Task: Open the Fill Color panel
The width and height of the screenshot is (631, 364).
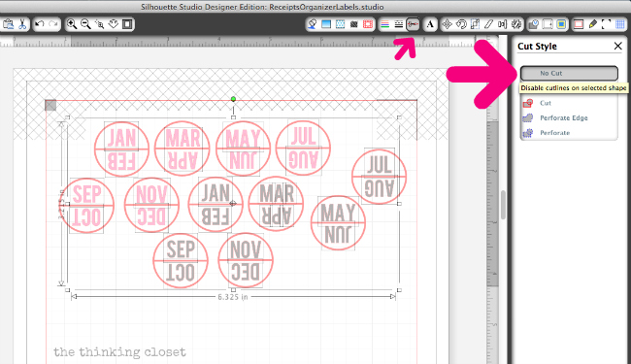Action: 312,24
